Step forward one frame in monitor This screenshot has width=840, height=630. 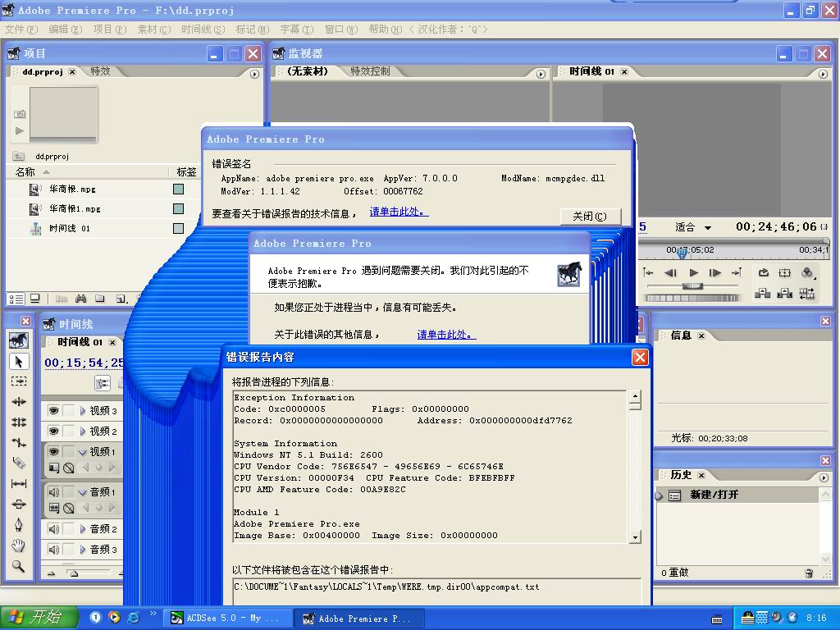coord(715,272)
